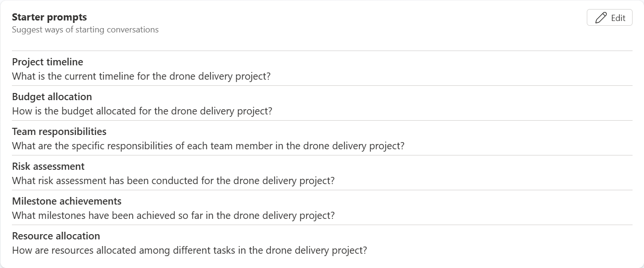Click the Starter prompts heading
Viewport: 644px width, 268px height.
click(49, 17)
